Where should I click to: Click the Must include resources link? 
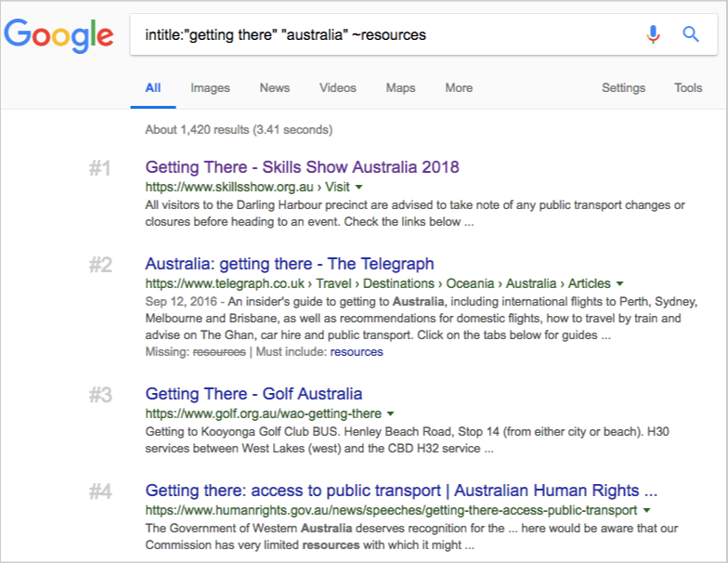(357, 352)
